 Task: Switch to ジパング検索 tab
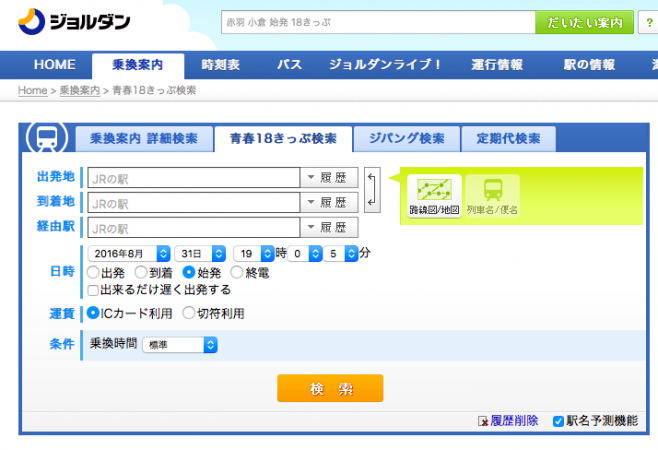tap(407, 139)
